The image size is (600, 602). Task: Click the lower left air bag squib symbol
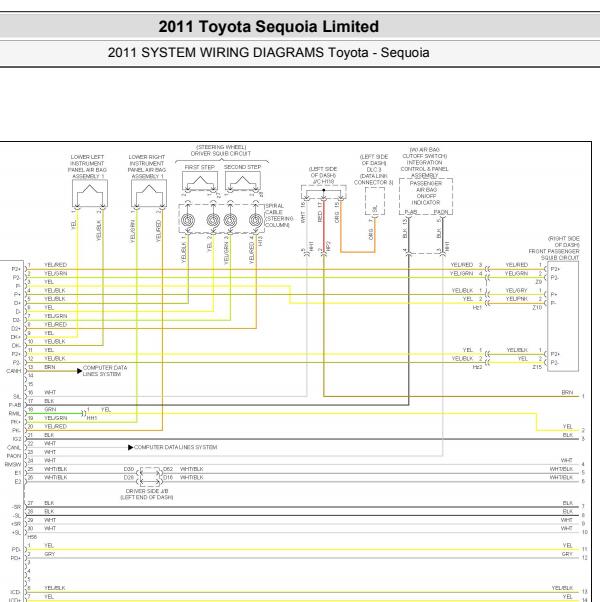tap(90, 194)
